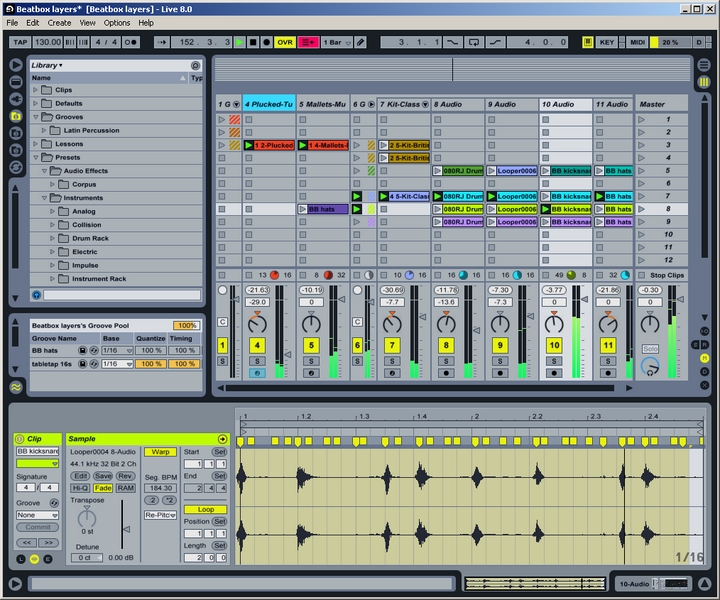Open the Hot-Swap browser icon
This screenshot has height=600, width=720.
tap(16, 167)
